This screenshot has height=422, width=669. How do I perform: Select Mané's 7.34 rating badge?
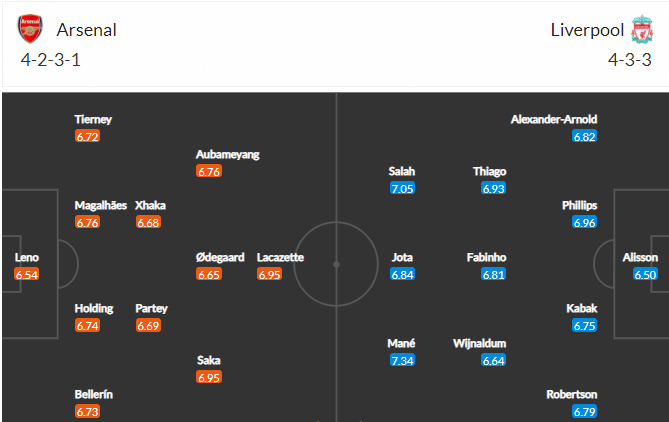(402, 361)
